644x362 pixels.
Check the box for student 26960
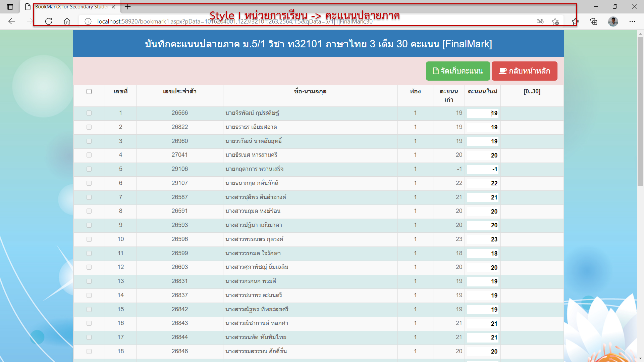coord(89,141)
